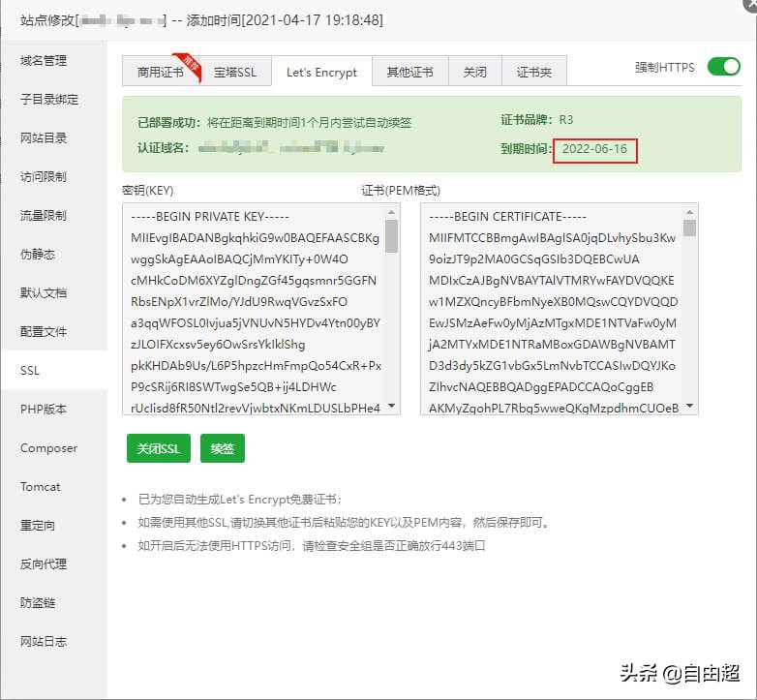Click the private key scrollbar down arrow

click(391, 406)
